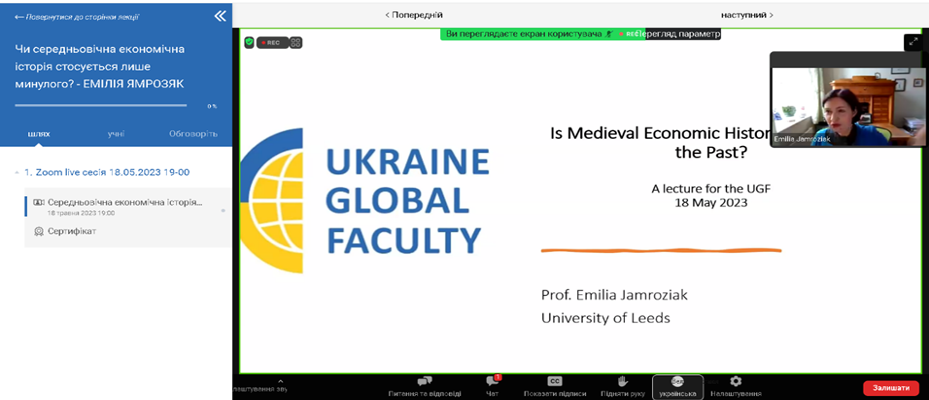Select Emilia Jamroziak's video thumbnail

point(847,100)
